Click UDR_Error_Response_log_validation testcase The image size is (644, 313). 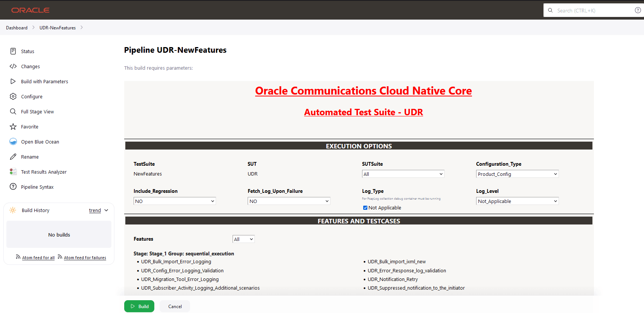(x=407, y=270)
